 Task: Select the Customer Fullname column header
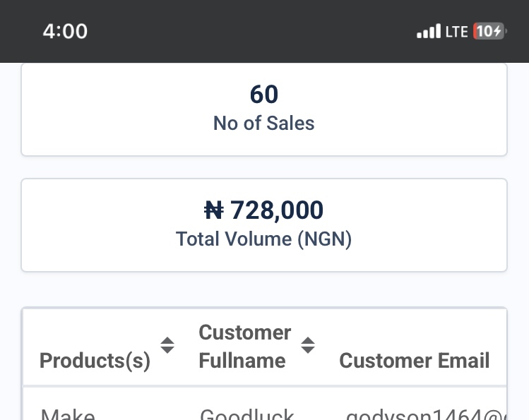pyautogui.click(x=244, y=347)
